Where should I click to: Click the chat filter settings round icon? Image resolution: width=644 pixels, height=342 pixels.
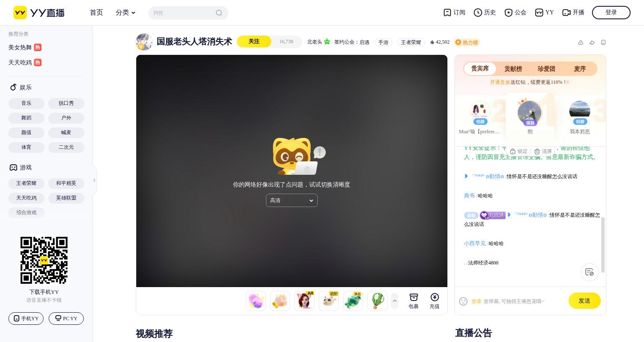[x=589, y=272]
